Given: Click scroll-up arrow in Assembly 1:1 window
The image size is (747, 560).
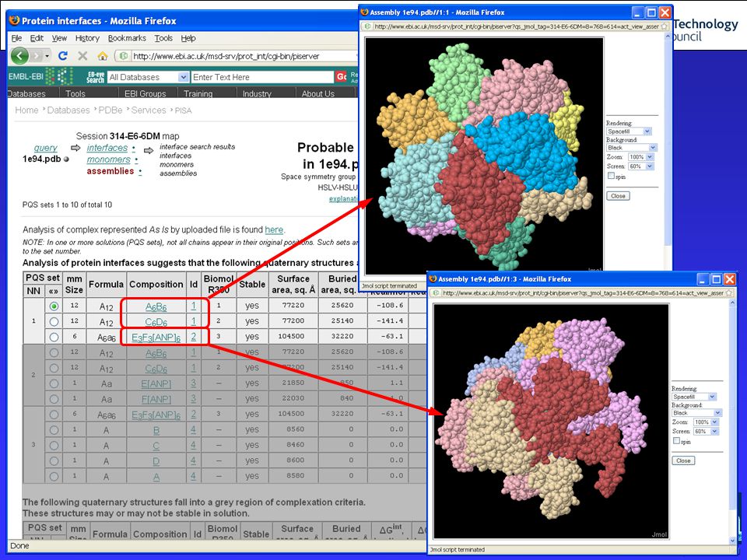Looking at the screenshot, I should point(668,37).
